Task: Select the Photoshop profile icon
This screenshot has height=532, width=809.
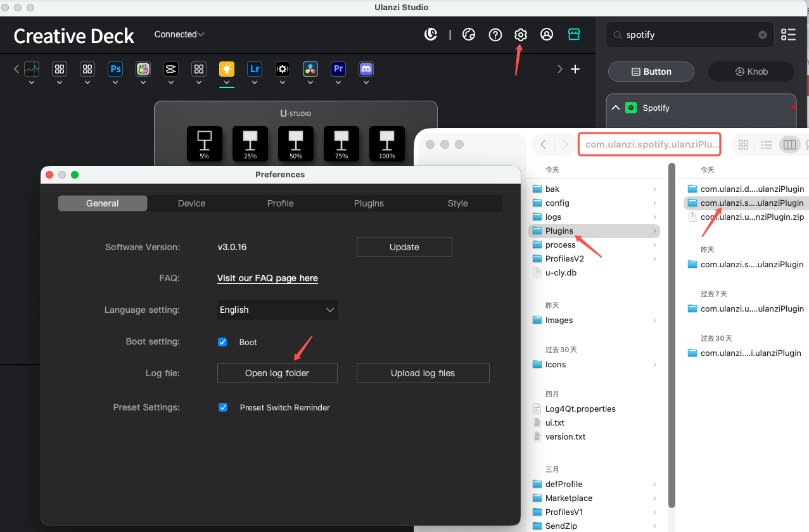Action: click(115, 69)
